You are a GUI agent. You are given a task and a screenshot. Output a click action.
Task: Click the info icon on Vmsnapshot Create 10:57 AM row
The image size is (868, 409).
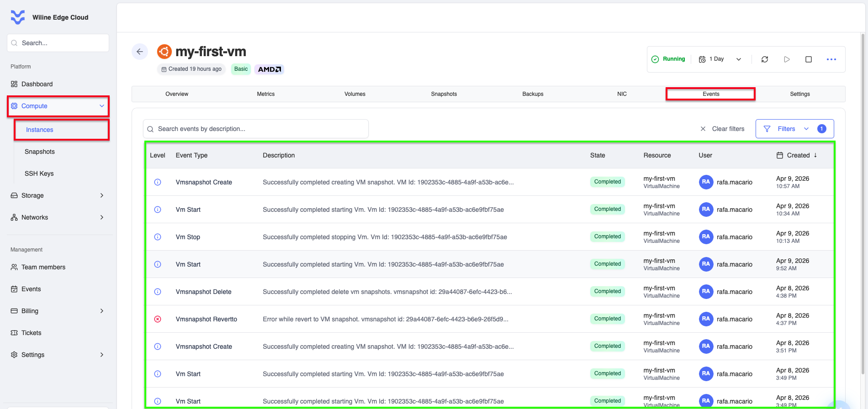pyautogui.click(x=158, y=182)
